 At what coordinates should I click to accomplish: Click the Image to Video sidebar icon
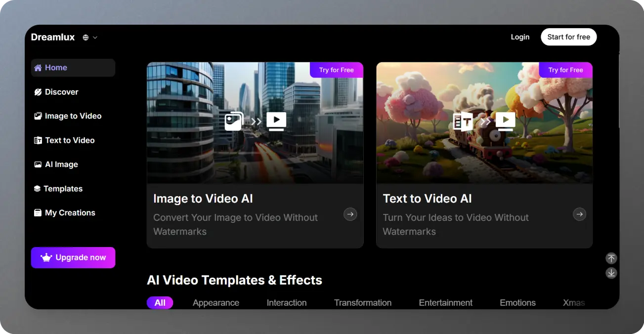tap(38, 116)
